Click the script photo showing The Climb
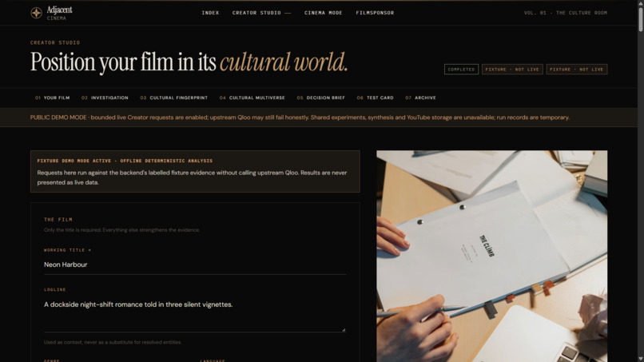Screen dimensions: 644x362 click(491, 256)
